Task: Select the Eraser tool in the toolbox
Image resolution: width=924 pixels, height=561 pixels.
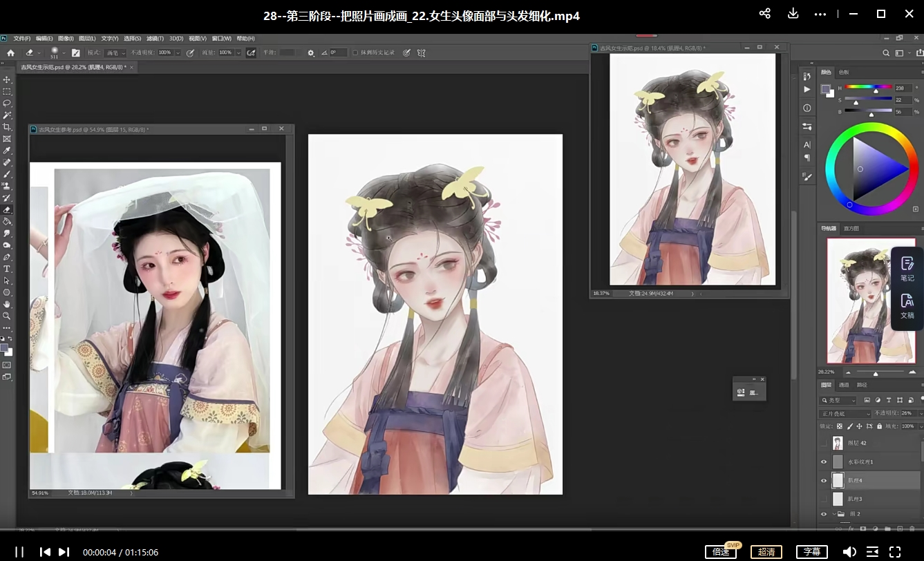Action: (x=7, y=209)
